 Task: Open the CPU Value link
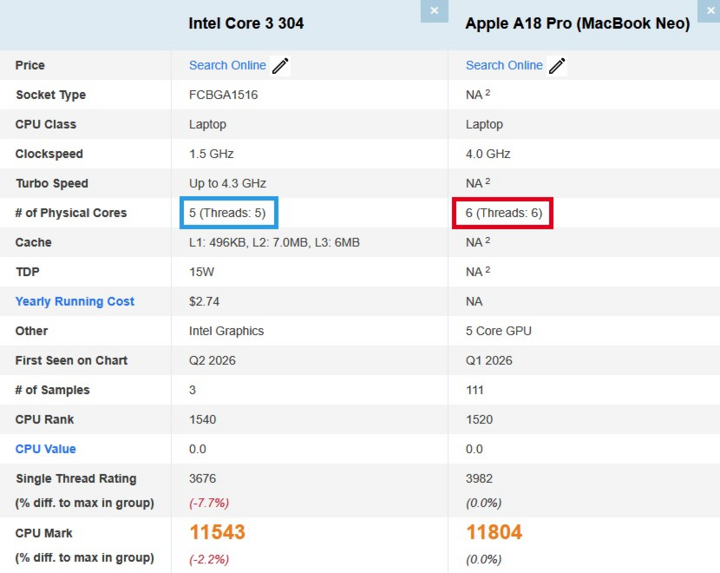(45, 449)
